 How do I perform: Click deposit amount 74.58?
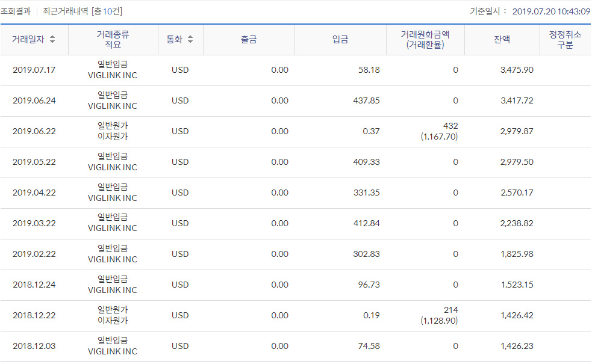click(x=369, y=346)
